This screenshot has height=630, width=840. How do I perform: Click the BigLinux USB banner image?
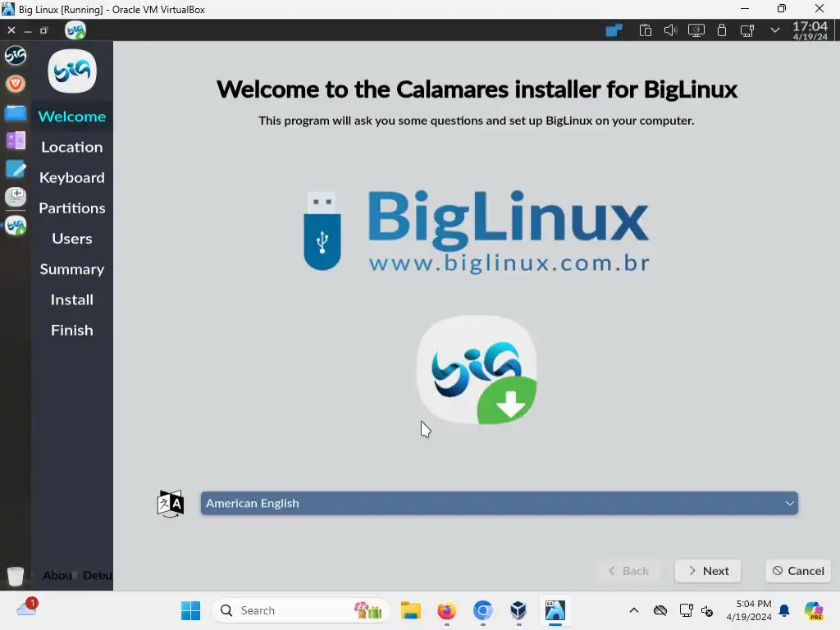477,231
